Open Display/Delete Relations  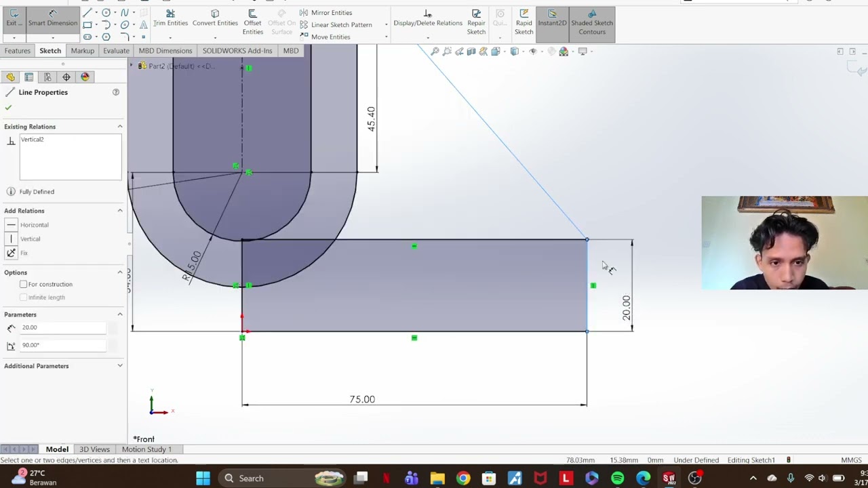tap(428, 18)
